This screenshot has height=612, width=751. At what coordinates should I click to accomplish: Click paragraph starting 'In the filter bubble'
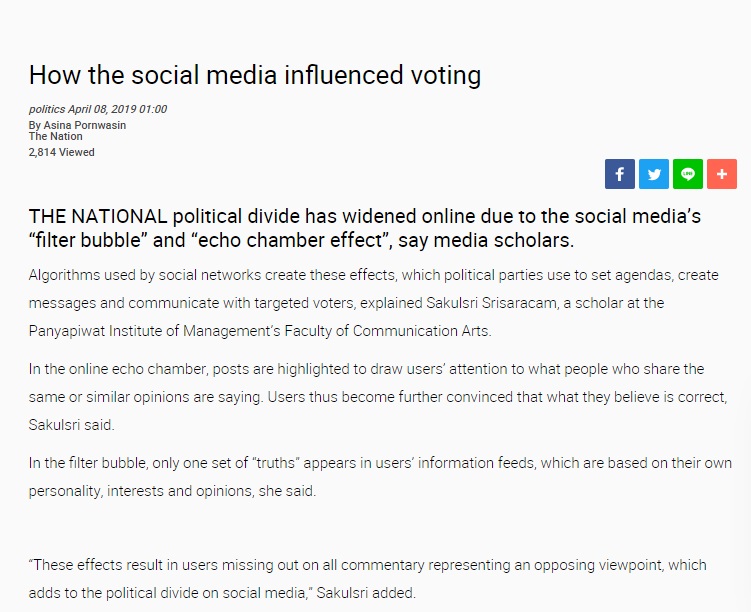[x=380, y=477]
